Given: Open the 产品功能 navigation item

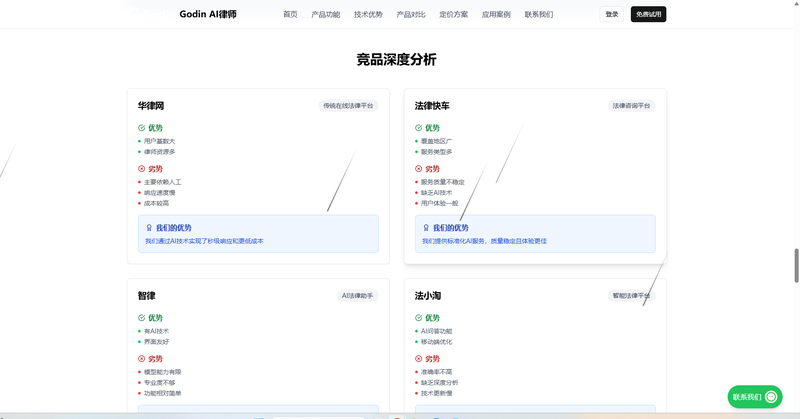Looking at the screenshot, I should [326, 14].
